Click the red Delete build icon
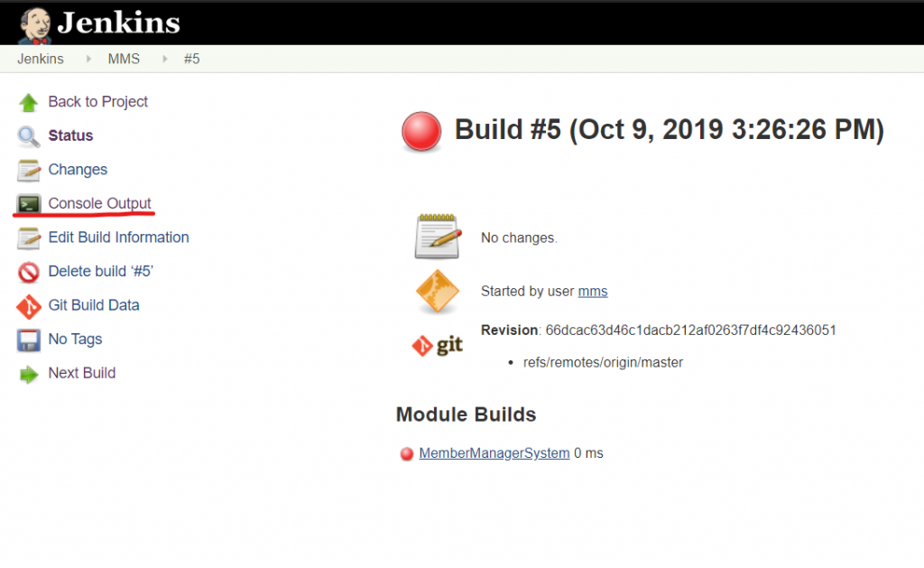This screenshot has width=924, height=568. [29, 272]
